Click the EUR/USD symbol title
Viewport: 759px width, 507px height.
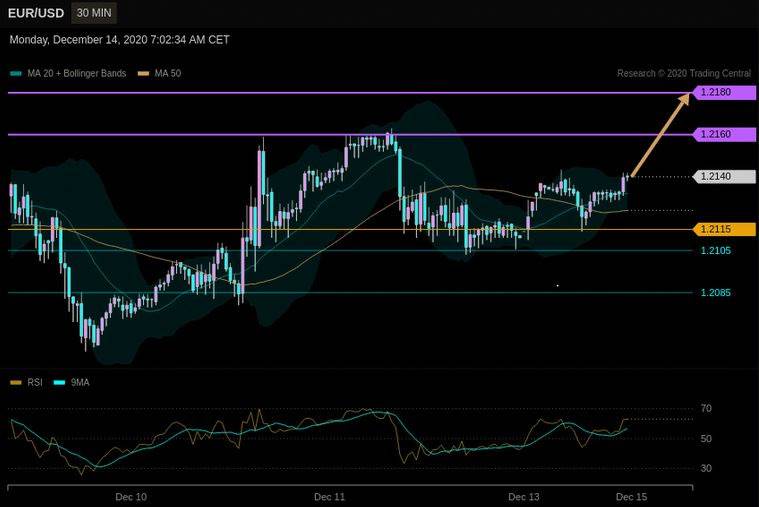(36, 13)
